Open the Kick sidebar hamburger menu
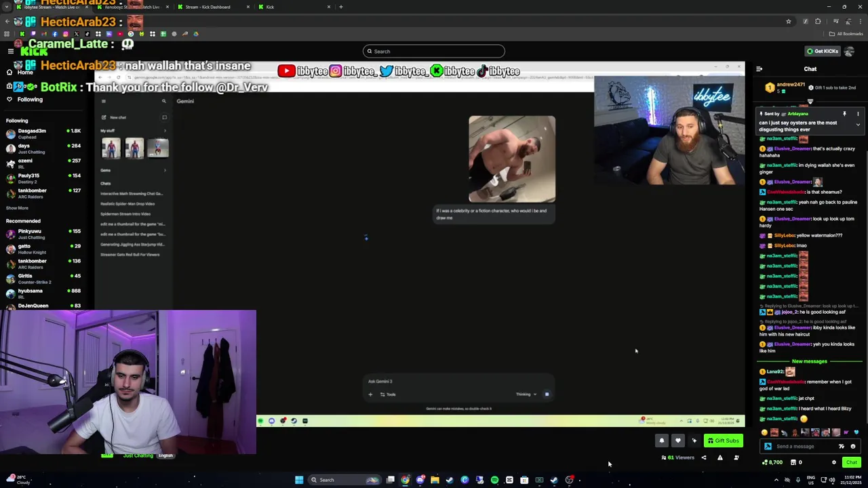Viewport: 868px width, 488px height. point(10,52)
